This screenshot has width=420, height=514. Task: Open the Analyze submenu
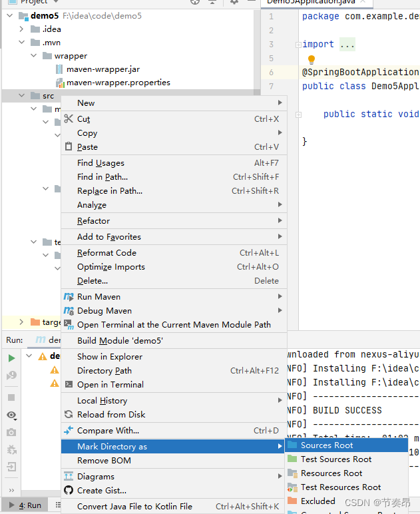(x=174, y=205)
